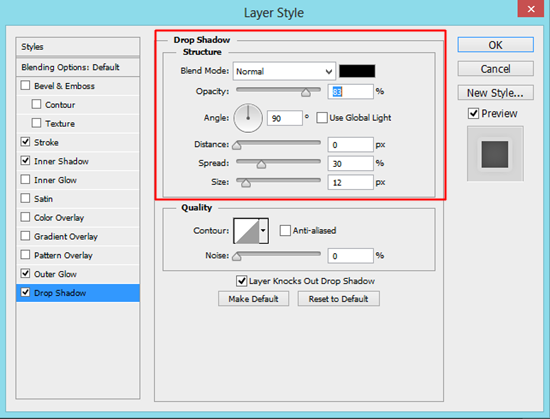Click the Reset to Default button
Viewport: 550px width, 419px height.
[x=338, y=299]
